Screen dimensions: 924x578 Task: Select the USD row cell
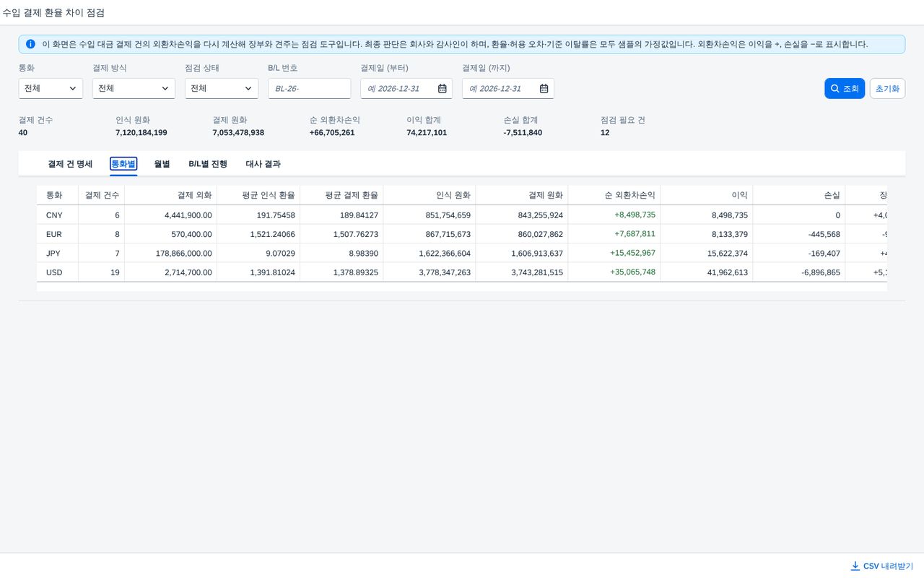pos(58,272)
